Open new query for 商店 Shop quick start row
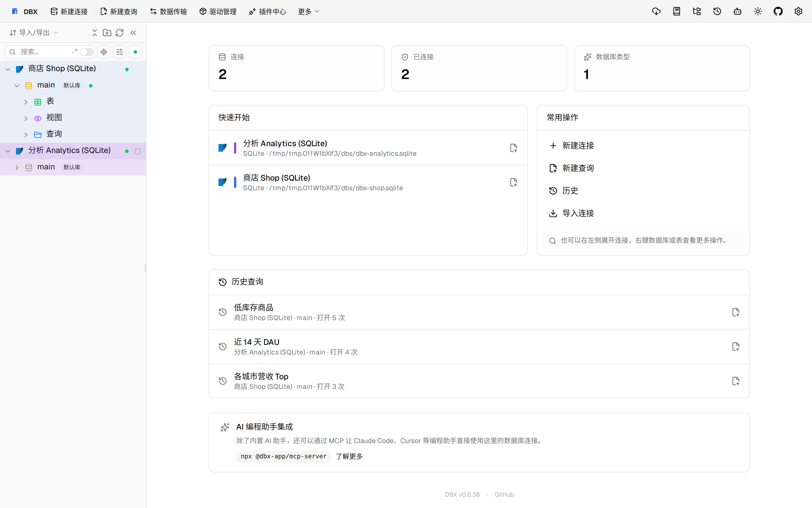This screenshot has width=812, height=508. click(513, 182)
